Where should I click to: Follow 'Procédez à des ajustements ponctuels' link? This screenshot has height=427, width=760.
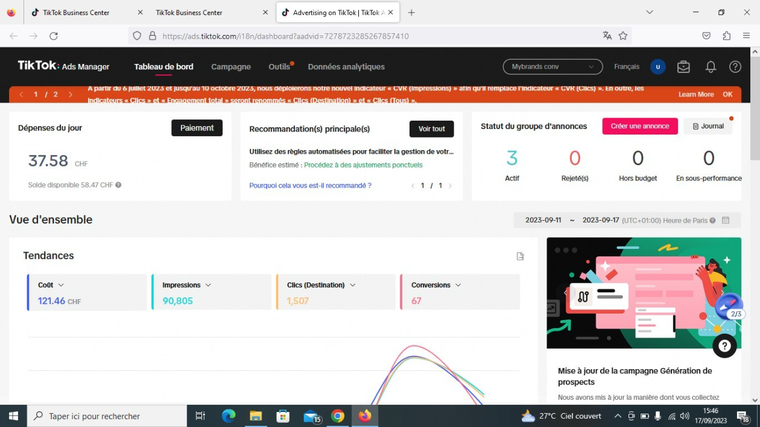pos(363,165)
